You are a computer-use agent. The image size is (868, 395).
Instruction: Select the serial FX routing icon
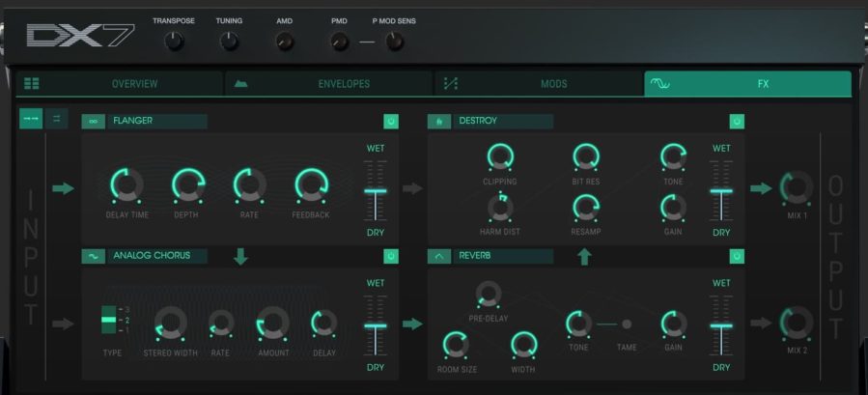point(31,119)
